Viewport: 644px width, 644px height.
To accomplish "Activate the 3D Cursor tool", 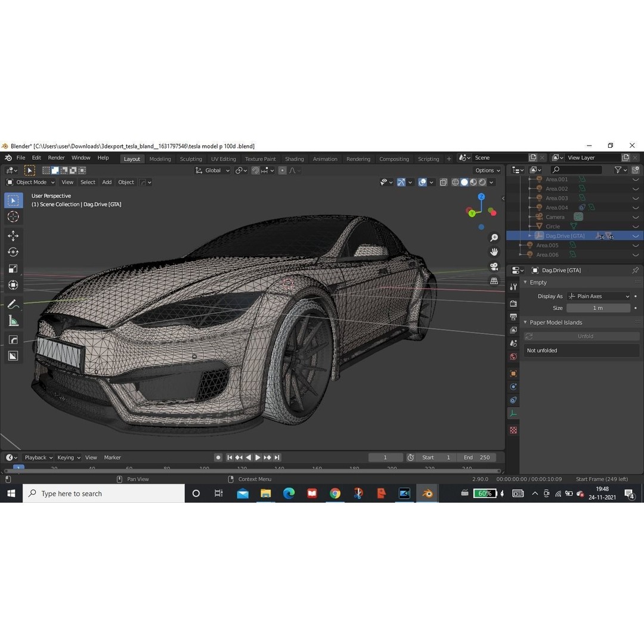I will point(13,217).
